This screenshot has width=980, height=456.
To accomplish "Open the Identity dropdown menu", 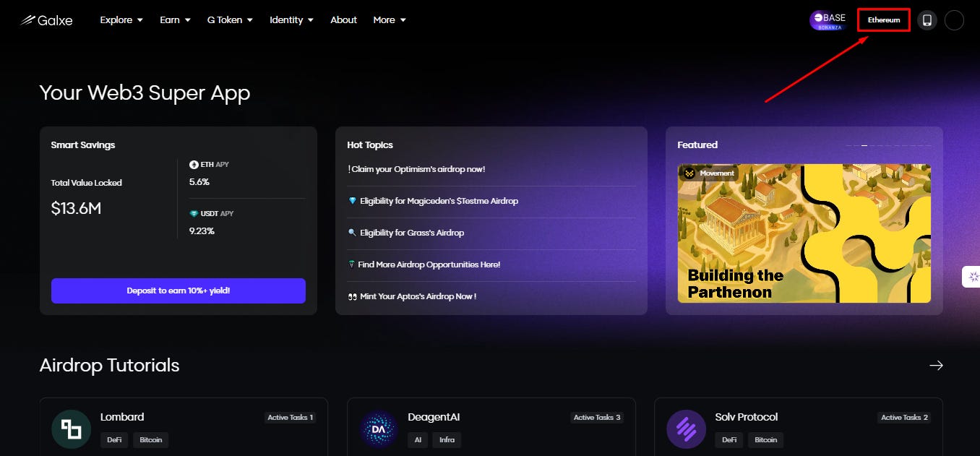I will [x=291, y=20].
